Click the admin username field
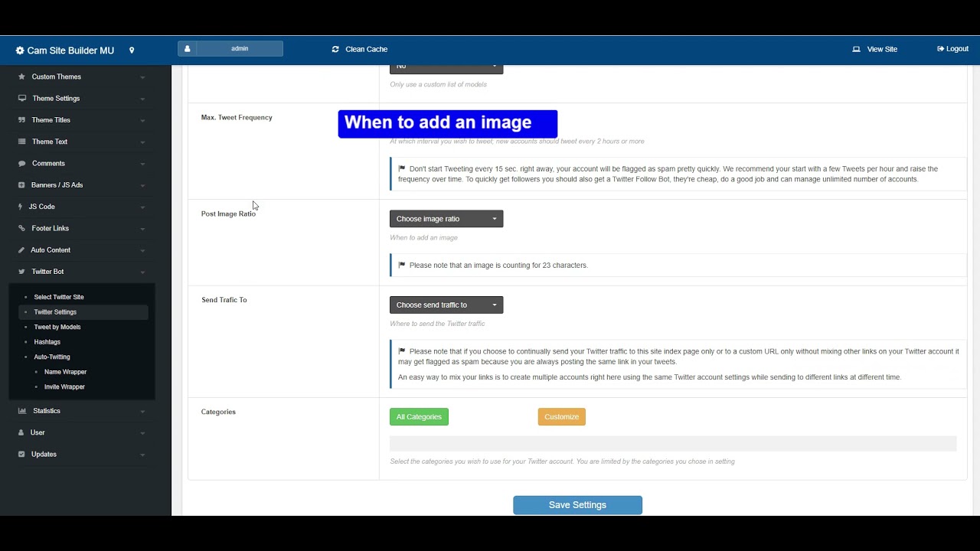The width and height of the screenshot is (980, 551). [x=240, y=49]
